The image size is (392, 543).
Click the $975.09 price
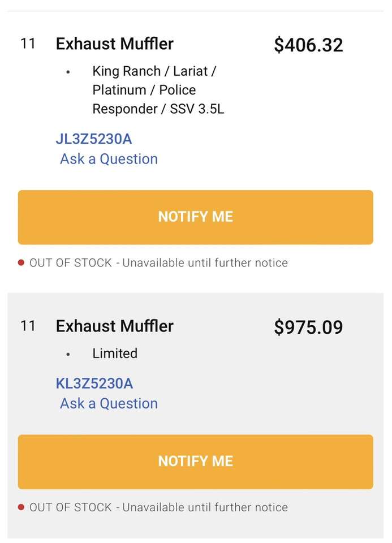click(308, 327)
